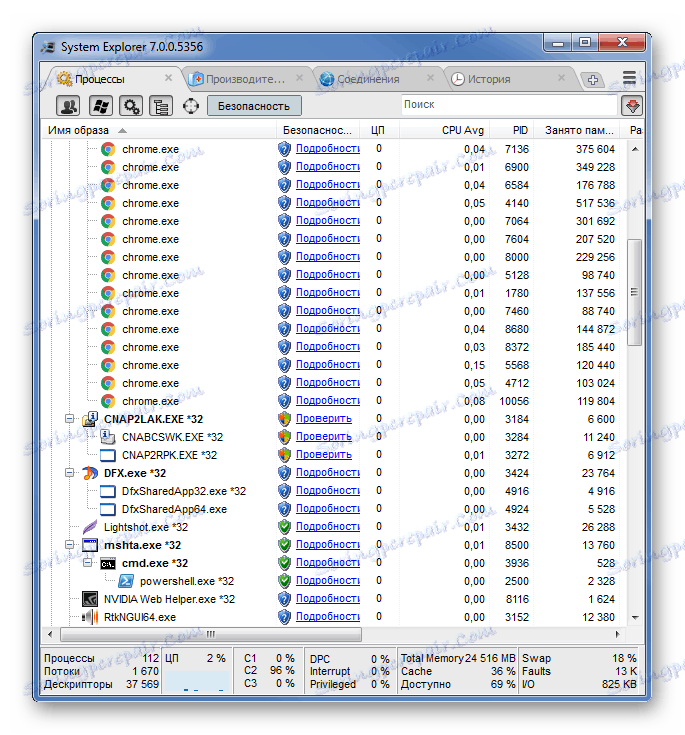Click the ЦП usage graph in status bar

tap(196, 682)
